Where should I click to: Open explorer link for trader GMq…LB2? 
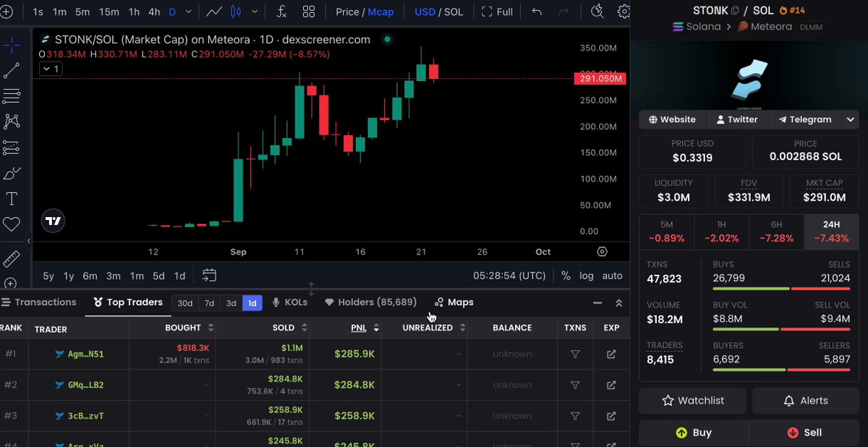tap(611, 385)
